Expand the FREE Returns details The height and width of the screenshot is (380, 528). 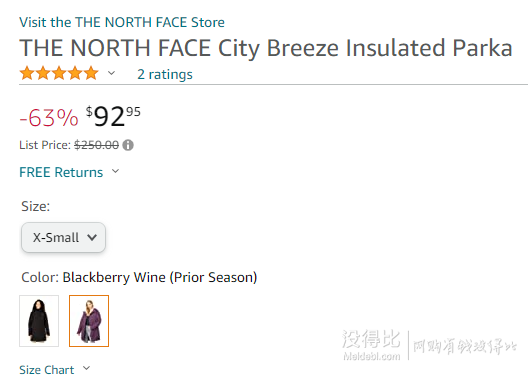(61, 172)
